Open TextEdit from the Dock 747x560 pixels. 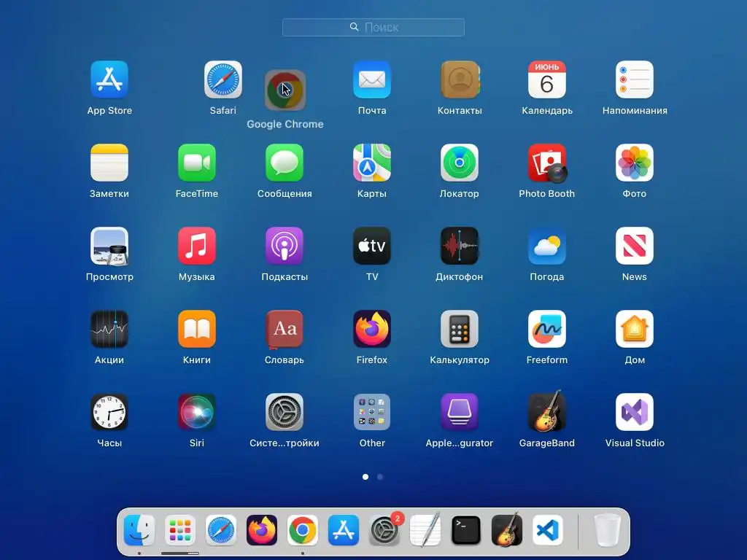(x=425, y=530)
